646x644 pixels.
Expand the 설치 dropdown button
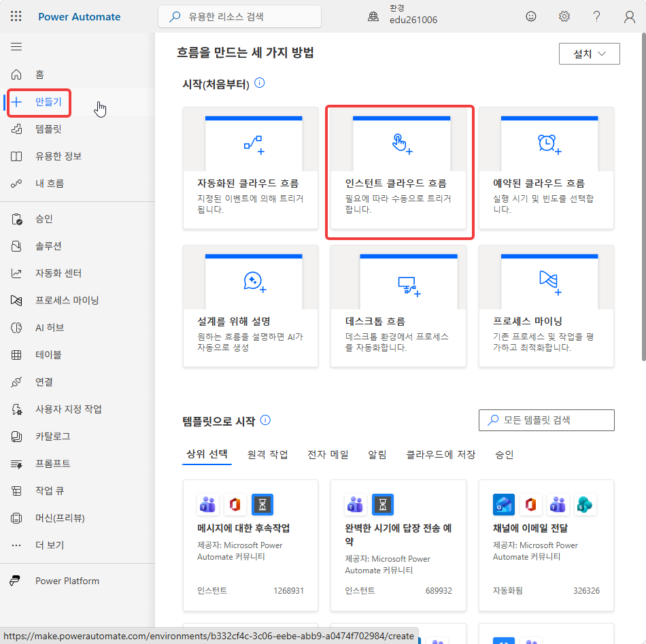tap(589, 54)
